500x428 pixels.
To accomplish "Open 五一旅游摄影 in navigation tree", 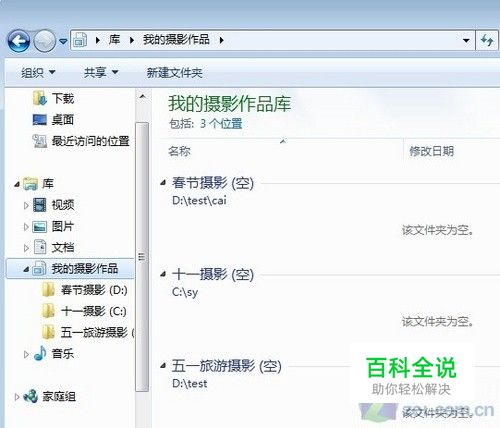I will pyautogui.click(x=97, y=332).
